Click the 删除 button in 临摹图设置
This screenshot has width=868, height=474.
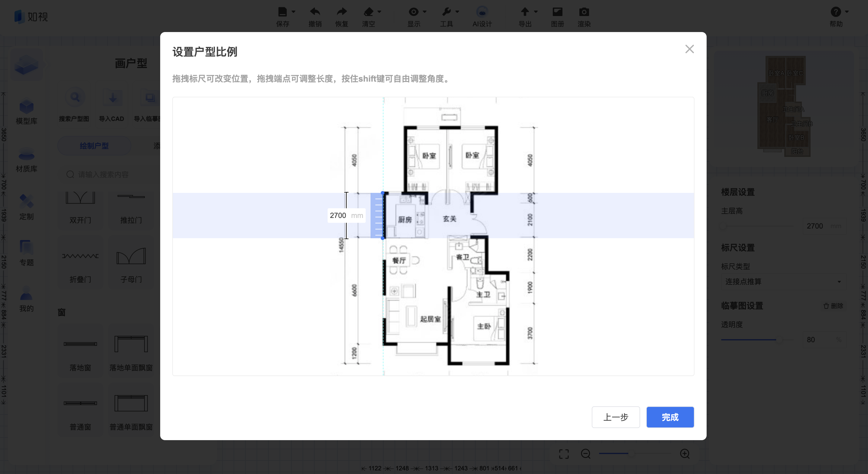click(x=833, y=306)
